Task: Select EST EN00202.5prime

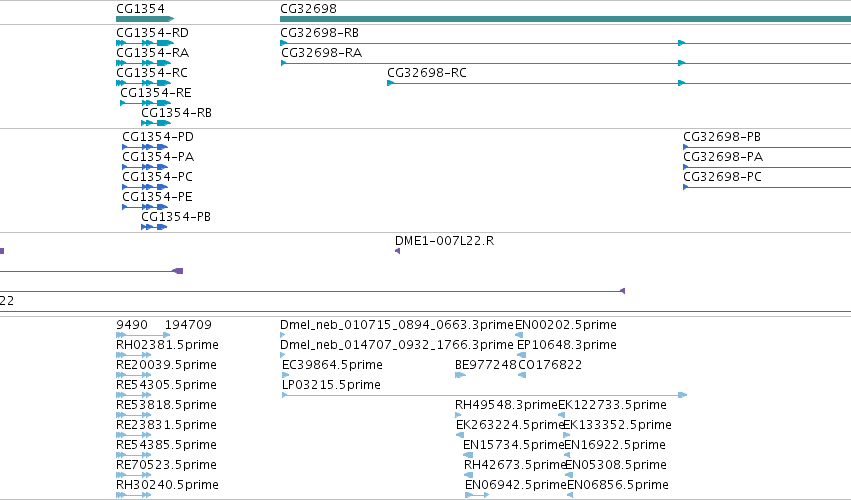Action: coord(566,325)
